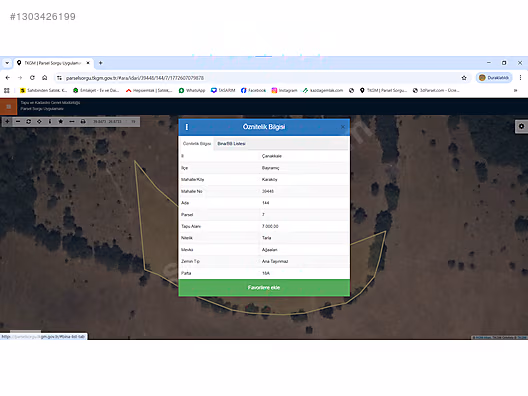Click the Zemin Tip value Ana Taşınmaz
Screen dimensions: 528x396
point(275,261)
